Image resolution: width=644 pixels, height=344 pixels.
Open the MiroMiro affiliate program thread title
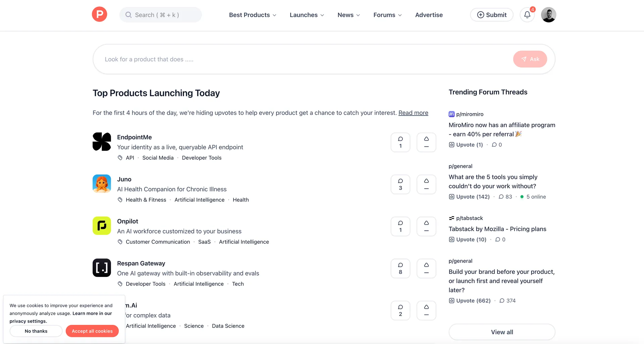click(x=502, y=130)
